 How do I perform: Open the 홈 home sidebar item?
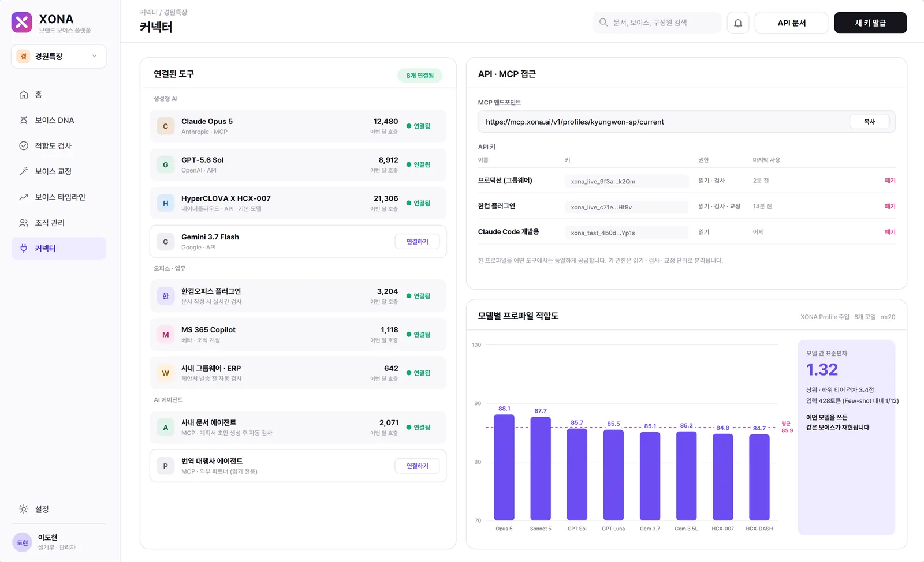pos(59,95)
